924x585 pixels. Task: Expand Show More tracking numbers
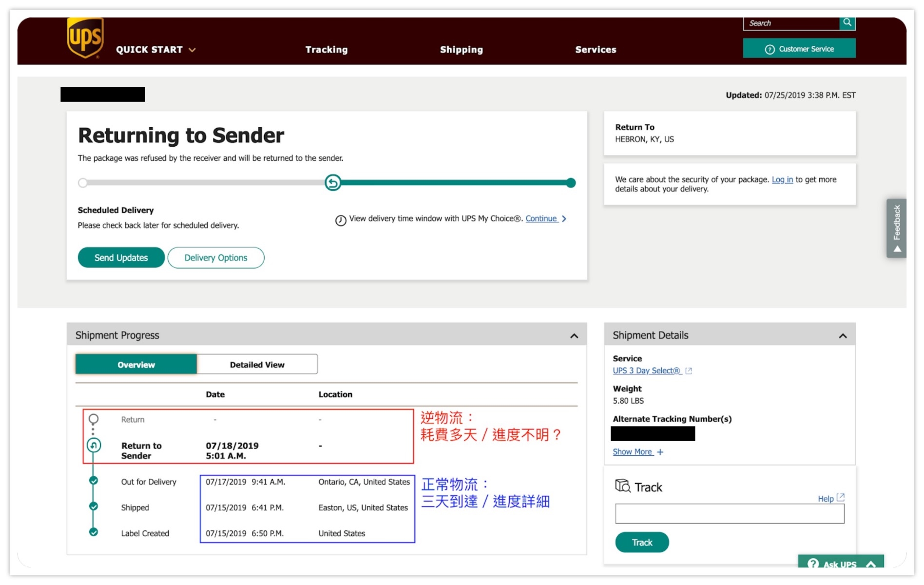[x=637, y=452]
